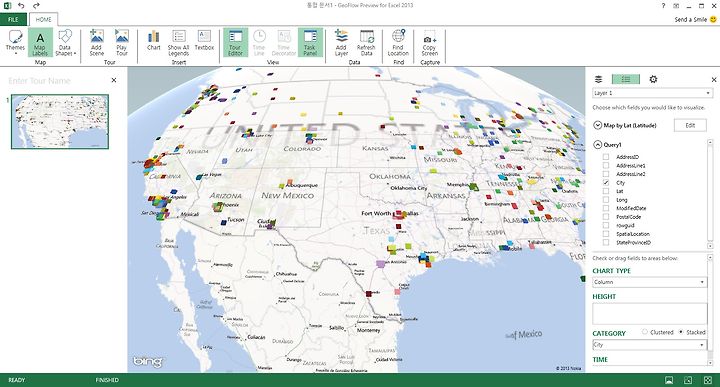The width and height of the screenshot is (720, 387).
Task: Open the Data Shapes menu
Action: (x=65, y=42)
